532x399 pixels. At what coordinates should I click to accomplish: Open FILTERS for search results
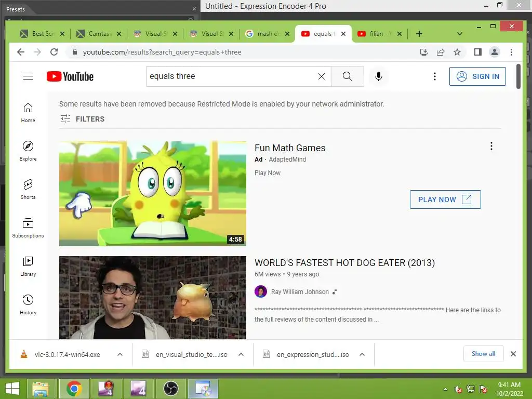83,119
